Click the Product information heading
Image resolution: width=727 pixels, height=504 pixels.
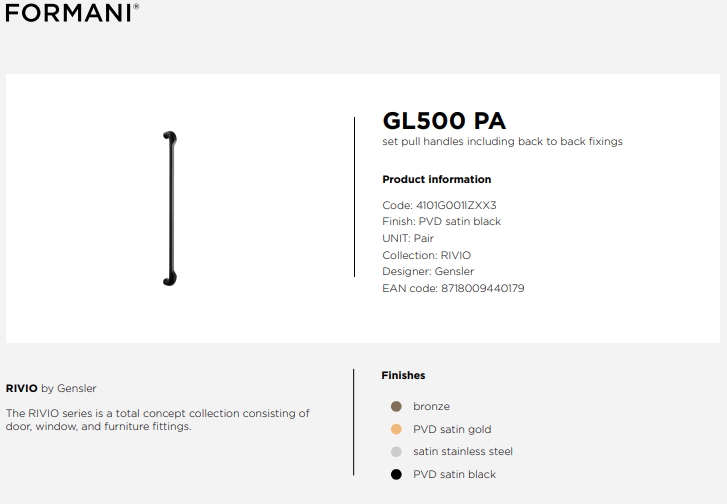(437, 179)
